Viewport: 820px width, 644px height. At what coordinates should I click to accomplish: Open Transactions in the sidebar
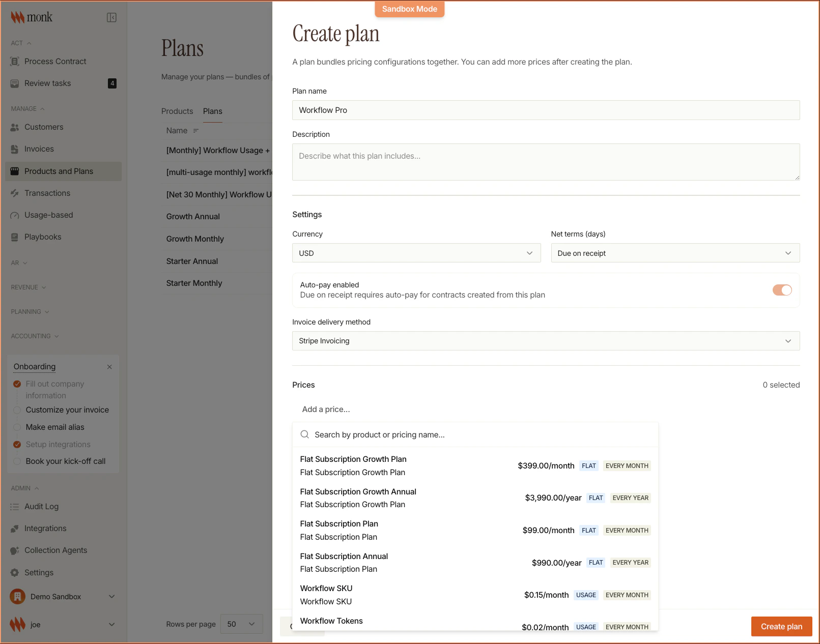(64, 193)
